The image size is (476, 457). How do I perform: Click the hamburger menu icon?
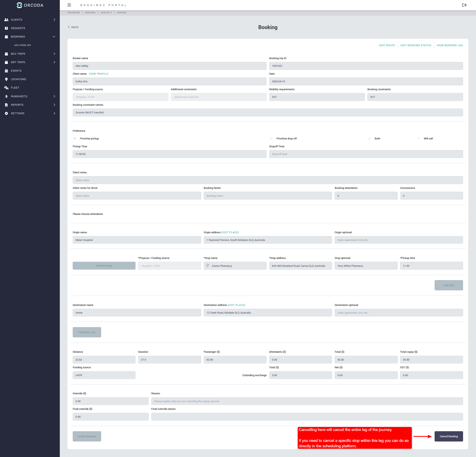[69, 5]
